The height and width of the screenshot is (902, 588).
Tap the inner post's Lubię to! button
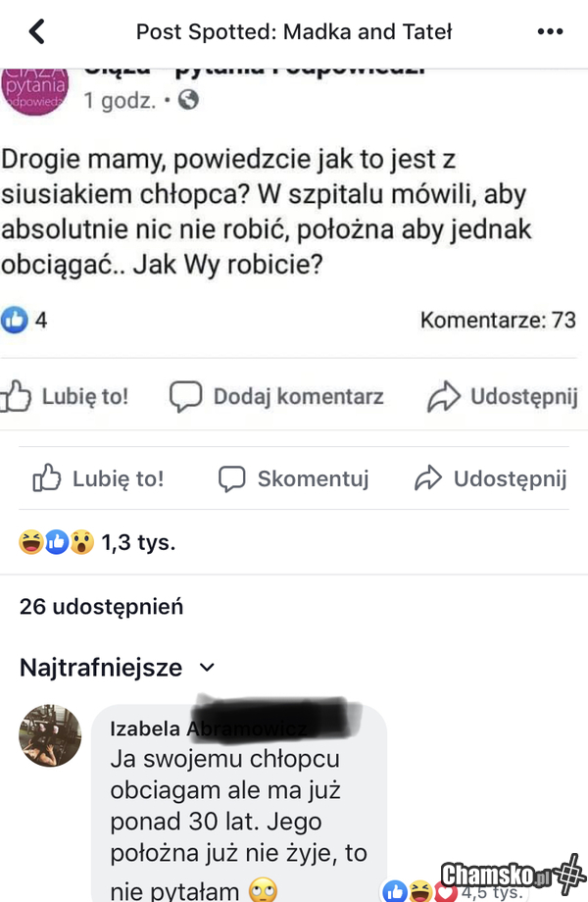[65, 396]
